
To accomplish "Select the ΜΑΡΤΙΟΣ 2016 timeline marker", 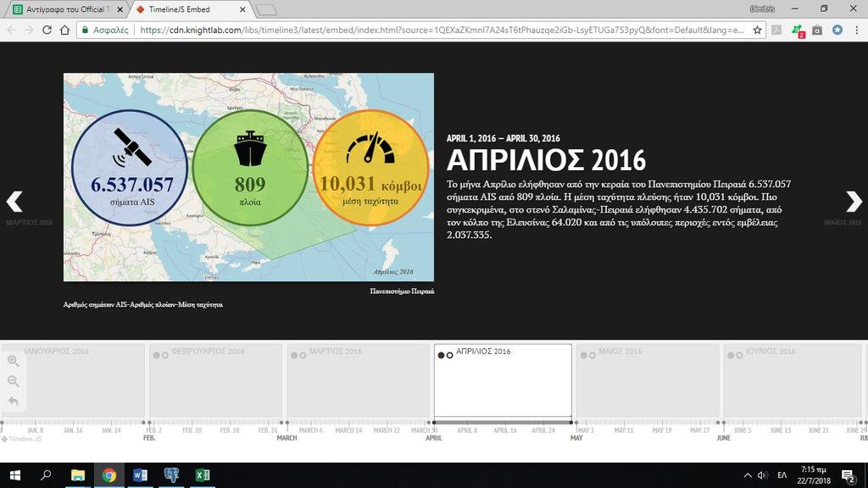I will point(358,380).
